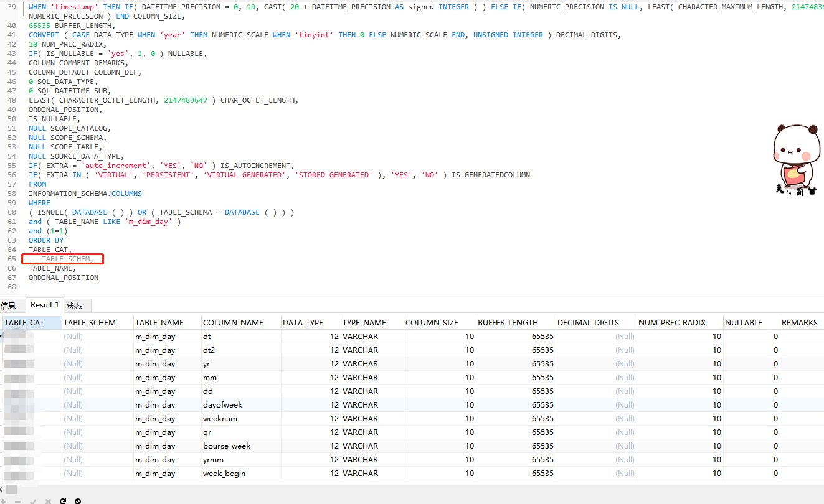This screenshot has height=504, width=824.
Task: Click the TABLE_CAT column header
Action: 25,322
